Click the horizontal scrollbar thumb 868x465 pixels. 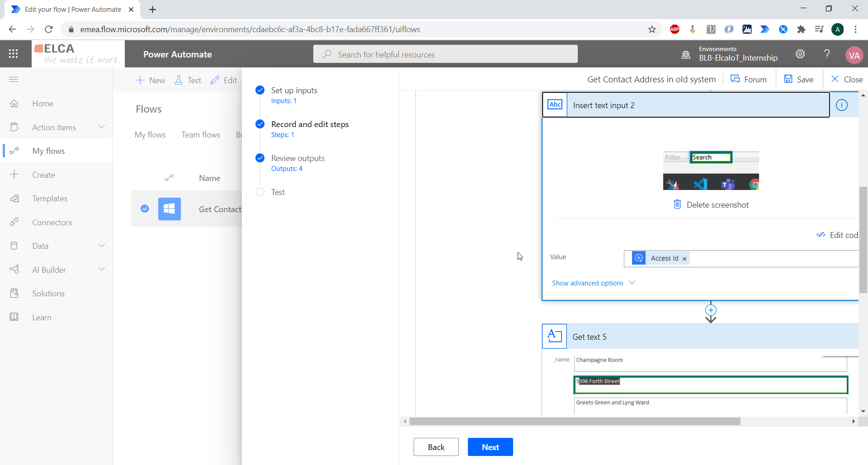pos(574,422)
